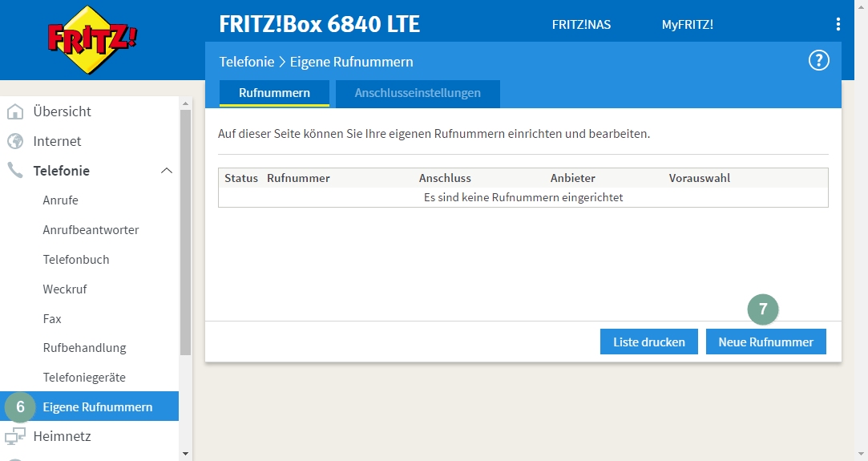Open the Rufbehandlung sidebar entry
The height and width of the screenshot is (461, 868).
click(84, 348)
